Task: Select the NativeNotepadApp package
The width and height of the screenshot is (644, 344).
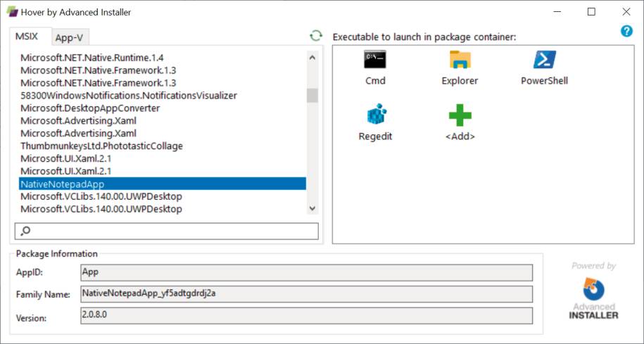Action: [x=163, y=184]
